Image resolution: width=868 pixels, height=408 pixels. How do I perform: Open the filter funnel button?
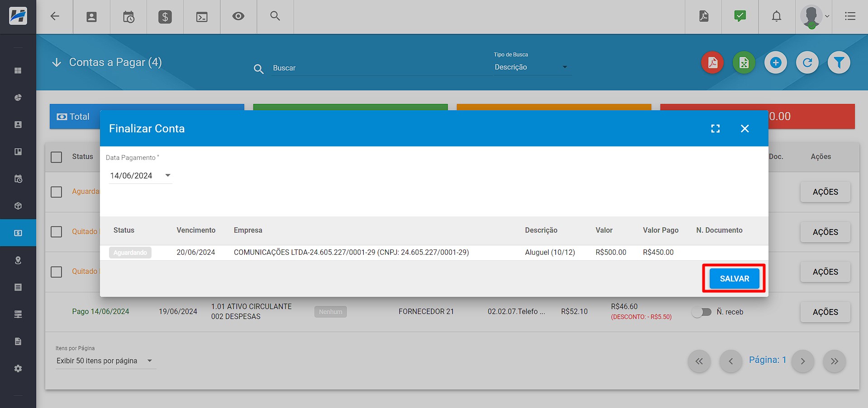point(839,62)
